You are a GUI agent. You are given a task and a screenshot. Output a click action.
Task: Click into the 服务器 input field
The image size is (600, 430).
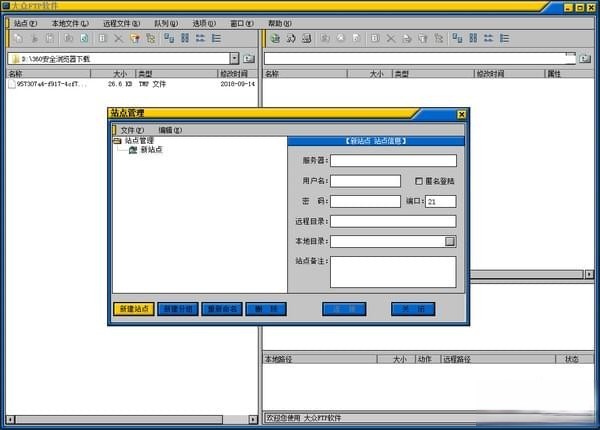pyautogui.click(x=393, y=160)
